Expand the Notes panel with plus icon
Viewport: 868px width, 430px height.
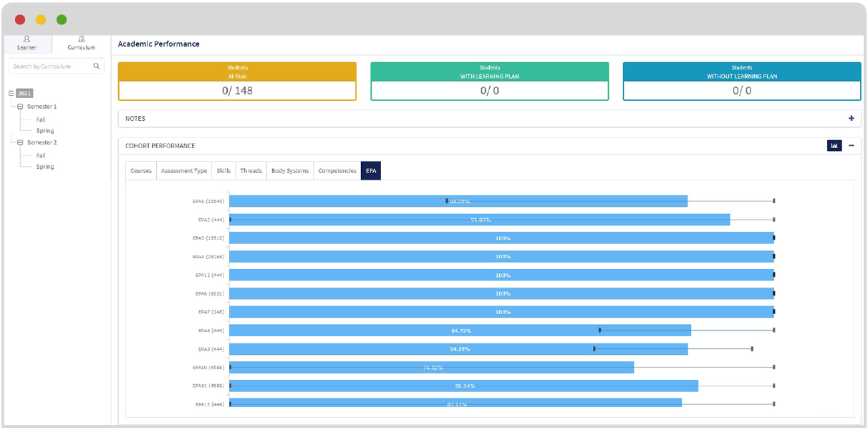pyautogui.click(x=852, y=119)
